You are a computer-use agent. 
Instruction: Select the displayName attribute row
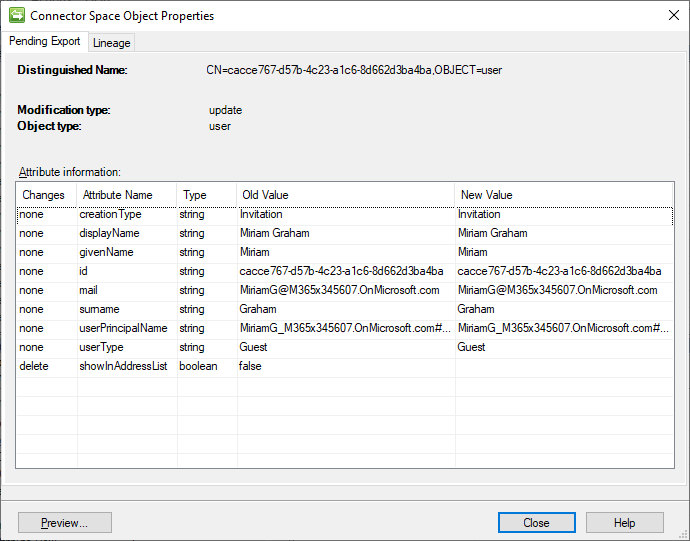[345, 233]
